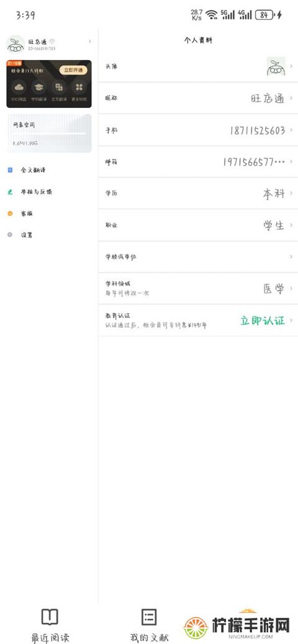This screenshot has width=298, height=644.
Task: Expand the 学科领域 row chevron
Action: point(291,288)
